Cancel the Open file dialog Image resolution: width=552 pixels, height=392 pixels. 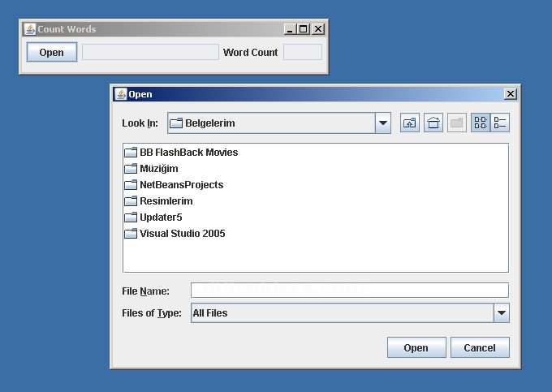coord(479,347)
